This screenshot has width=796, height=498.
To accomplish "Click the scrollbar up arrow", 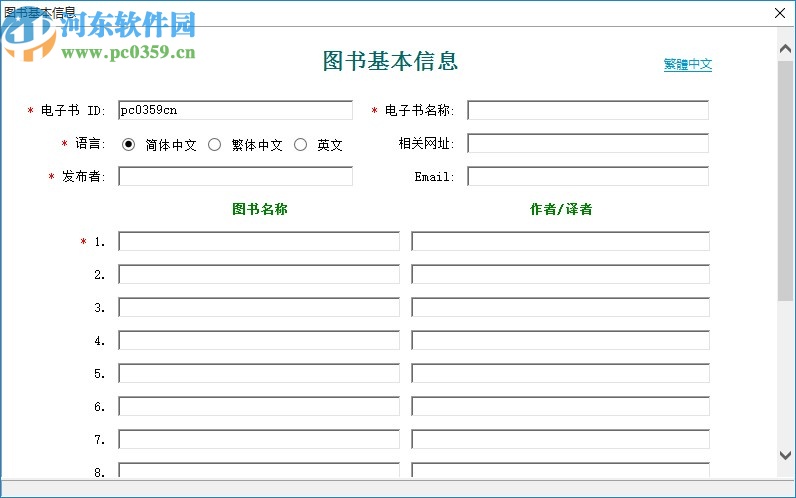I will click(785, 49).
